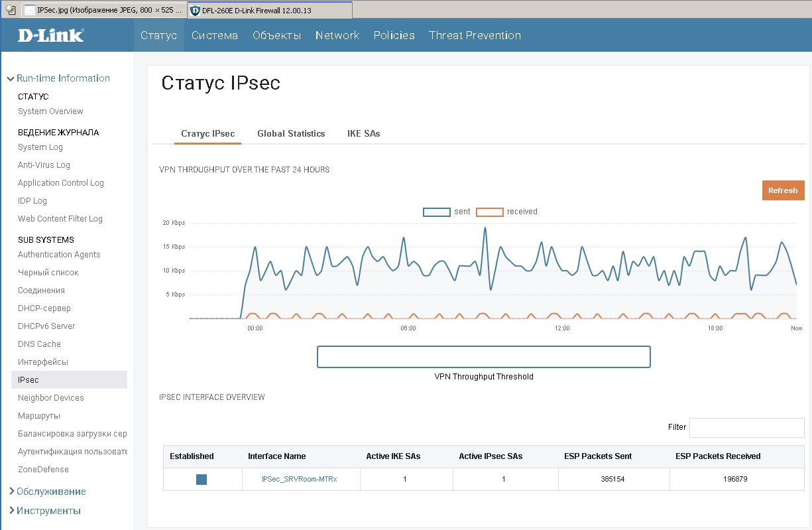This screenshot has width=812, height=530.
Task: Open the Threat Prevention menu
Action: [x=475, y=35]
